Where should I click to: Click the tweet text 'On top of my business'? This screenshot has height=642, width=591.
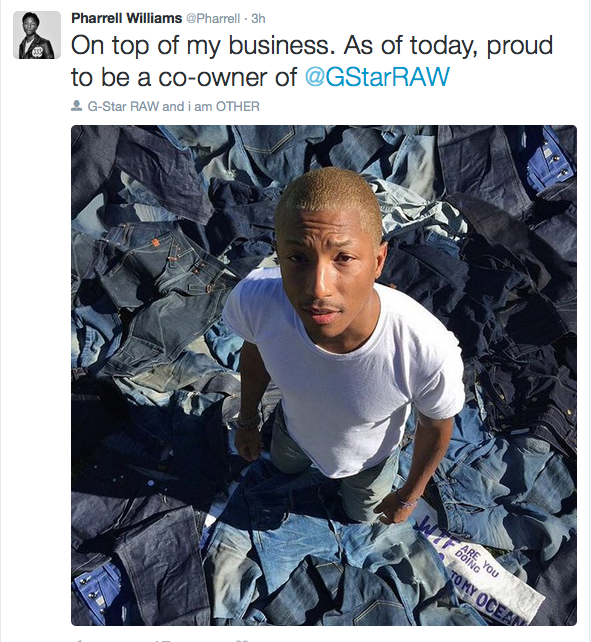[200, 46]
